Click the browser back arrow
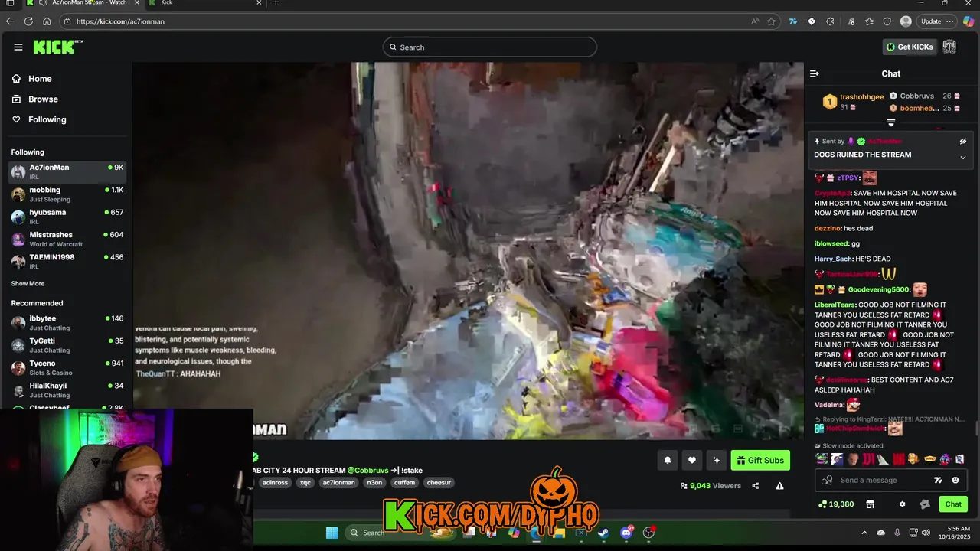The image size is (980, 551). click(10, 21)
